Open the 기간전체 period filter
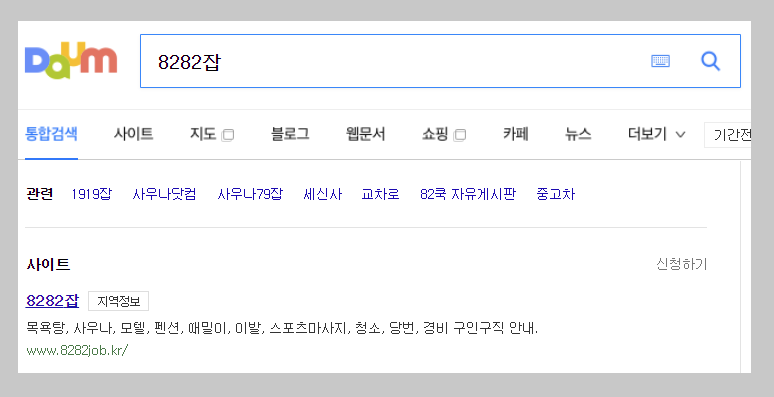Viewport: 774px width, 397px height. click(x=728, y=134)
